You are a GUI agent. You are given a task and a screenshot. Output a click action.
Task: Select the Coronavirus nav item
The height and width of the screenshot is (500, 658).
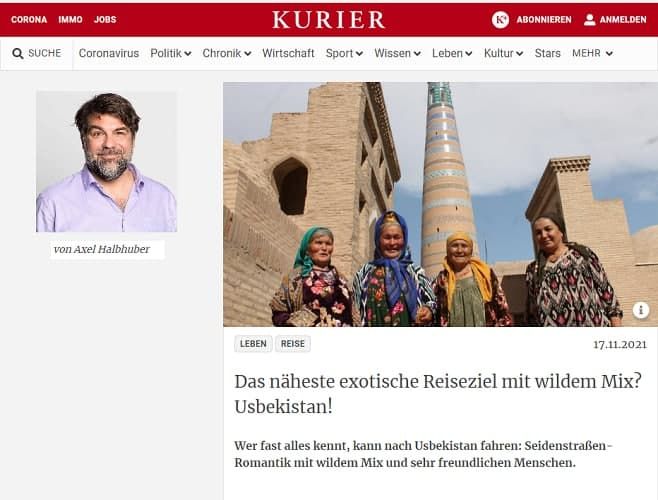109,53
